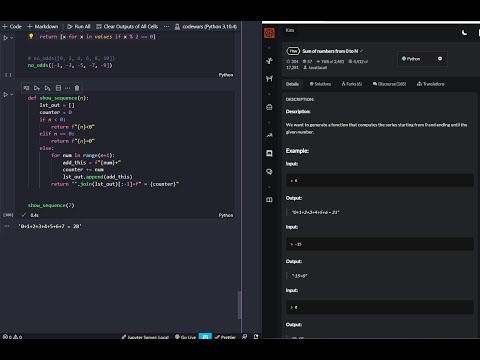This screenshot has height=360, width=480.
Task: Click the Example: heading
Action: click(297, 151)
